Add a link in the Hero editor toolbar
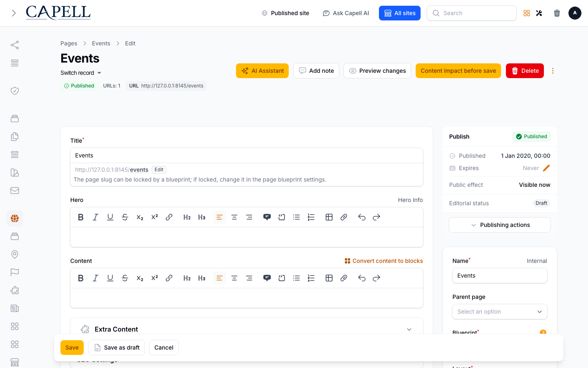The image size is (588, 368). 169,217
